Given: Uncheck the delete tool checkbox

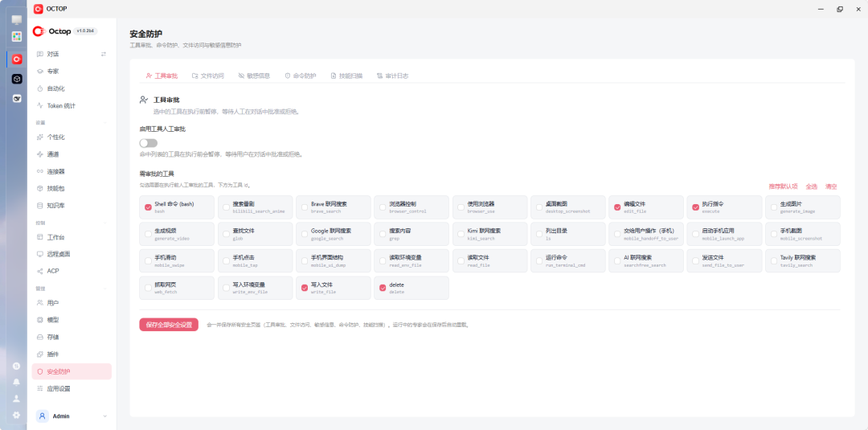Looking at the screenshot, I should (383, 288).
